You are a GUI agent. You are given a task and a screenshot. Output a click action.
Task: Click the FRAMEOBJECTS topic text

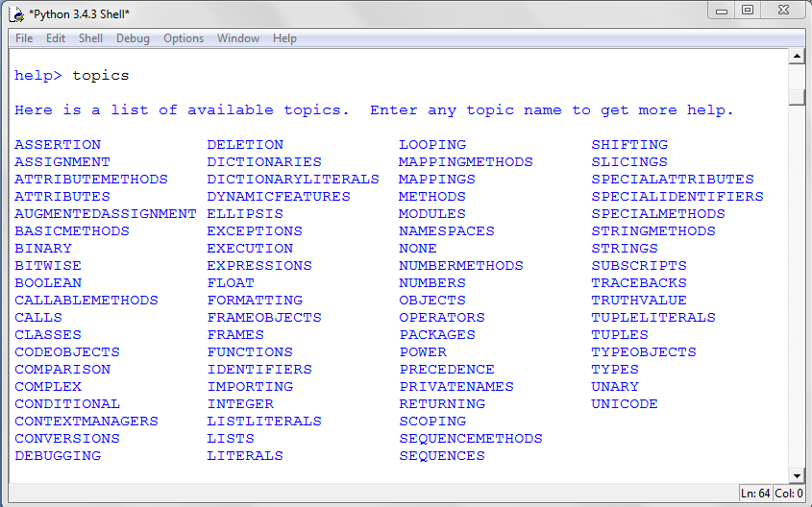[x=264, y=318]
